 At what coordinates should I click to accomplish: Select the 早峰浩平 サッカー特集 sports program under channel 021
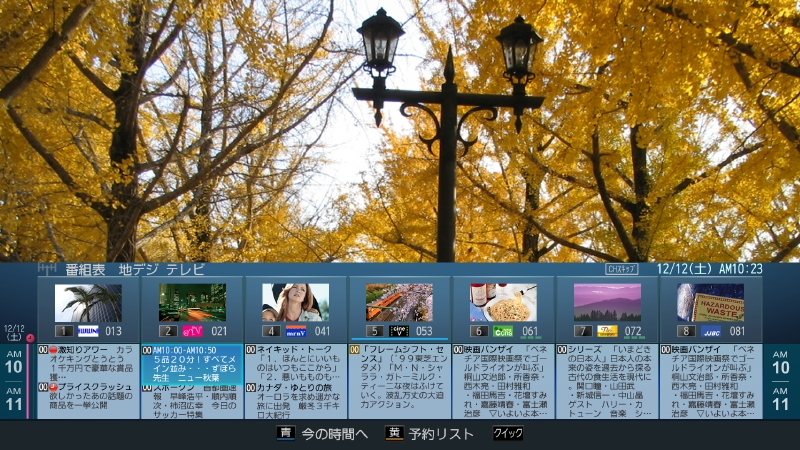pos(192,402)
